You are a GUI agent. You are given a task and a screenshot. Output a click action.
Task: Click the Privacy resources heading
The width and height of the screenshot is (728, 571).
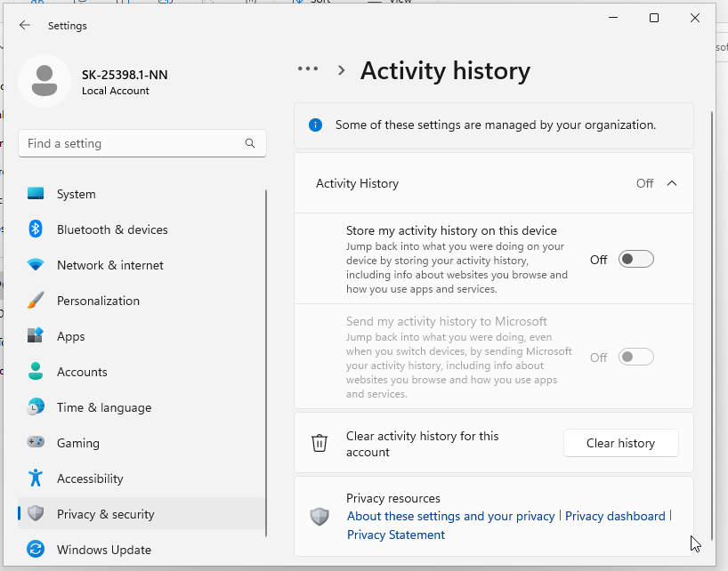pos(393,498)
